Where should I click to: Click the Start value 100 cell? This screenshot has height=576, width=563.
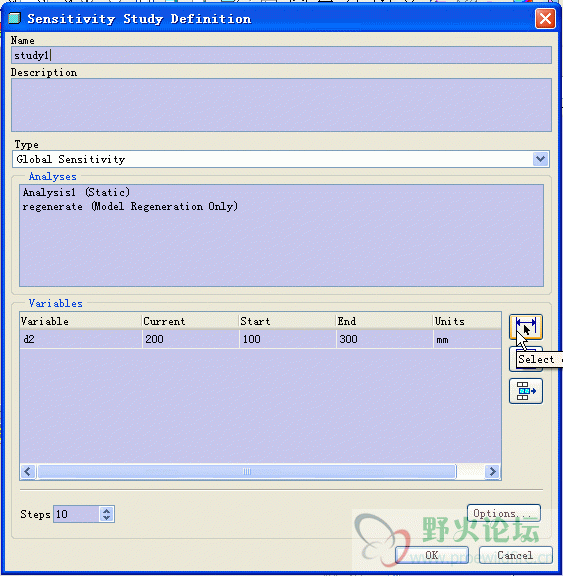pyautogui.click(x=287, y=339)
